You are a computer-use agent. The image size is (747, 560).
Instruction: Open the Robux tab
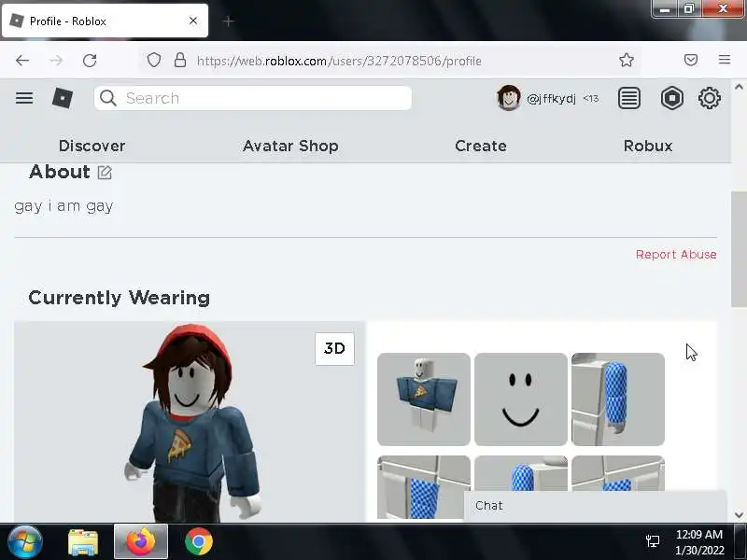(648, 146)
